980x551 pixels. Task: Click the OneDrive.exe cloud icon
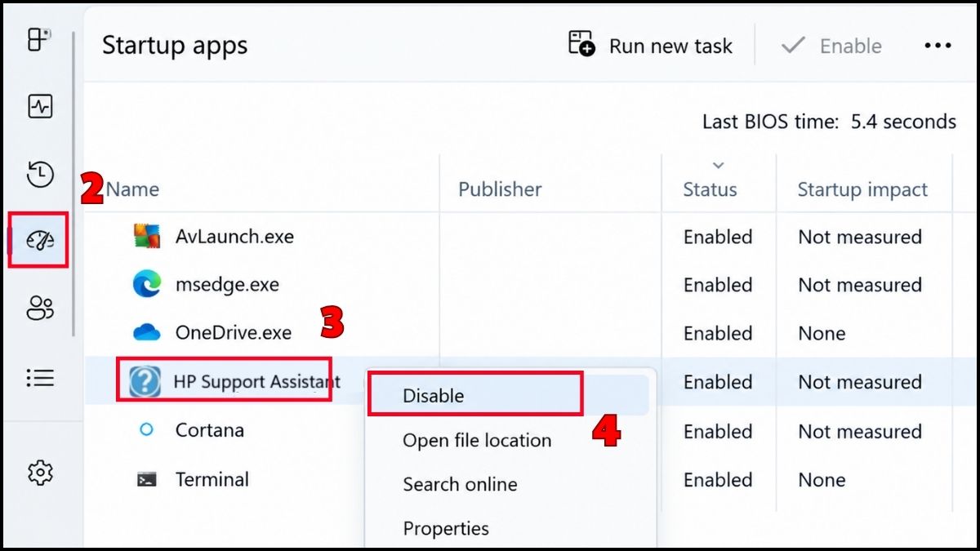coord(147,333)
